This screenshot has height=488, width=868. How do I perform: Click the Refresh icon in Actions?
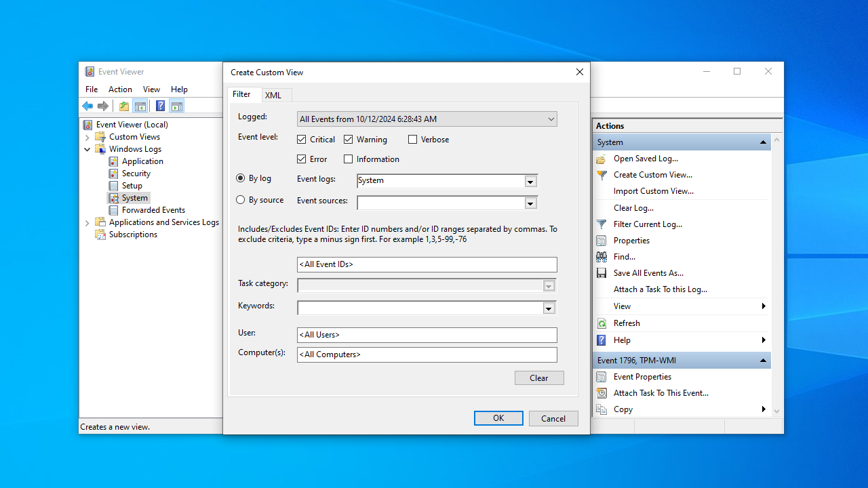tap(601, 323)
